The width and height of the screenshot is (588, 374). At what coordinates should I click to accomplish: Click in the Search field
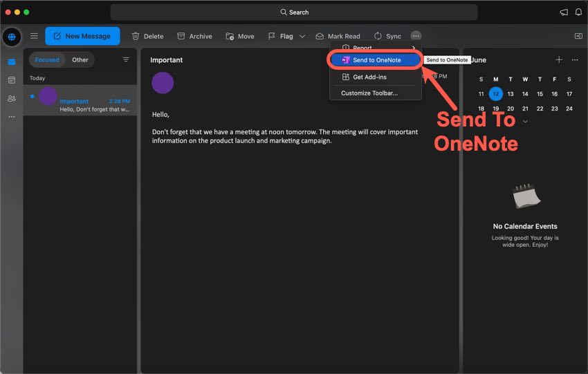(x=293, y=12)
